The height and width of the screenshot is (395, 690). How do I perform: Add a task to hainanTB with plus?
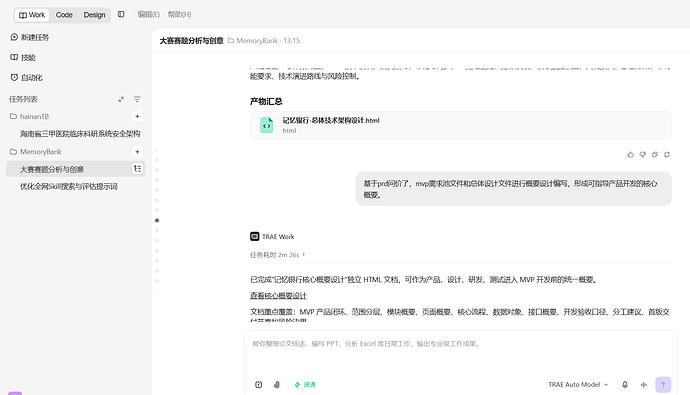137,117
